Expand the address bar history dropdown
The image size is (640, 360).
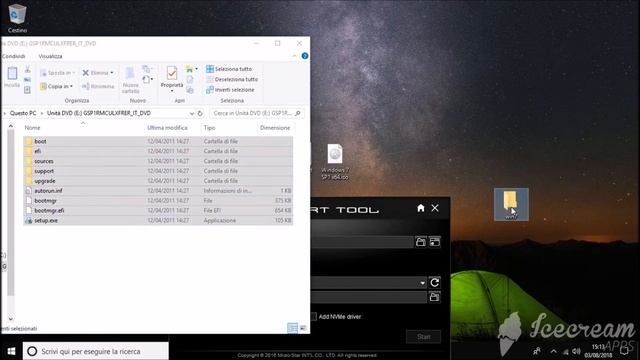[191, 113]
